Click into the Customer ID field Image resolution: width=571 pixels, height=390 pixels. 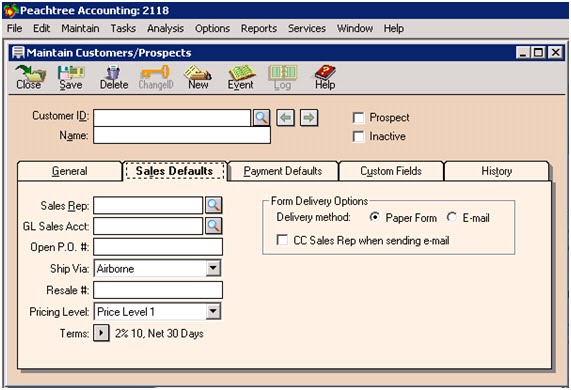172,118
